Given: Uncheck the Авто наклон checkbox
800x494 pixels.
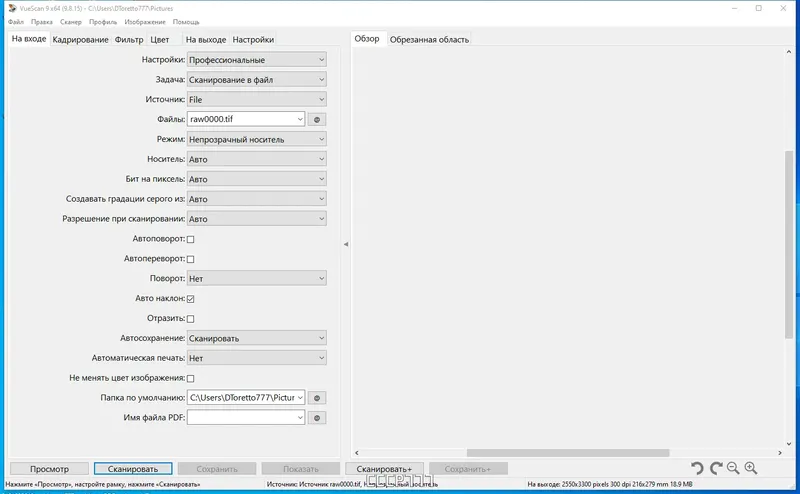Looking at the screenshot, I should click(190, 299).
